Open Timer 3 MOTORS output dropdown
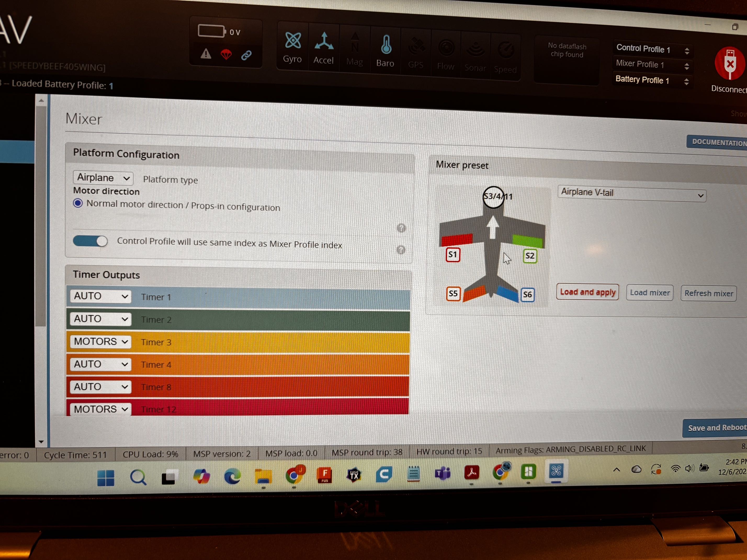 (100, 341)
